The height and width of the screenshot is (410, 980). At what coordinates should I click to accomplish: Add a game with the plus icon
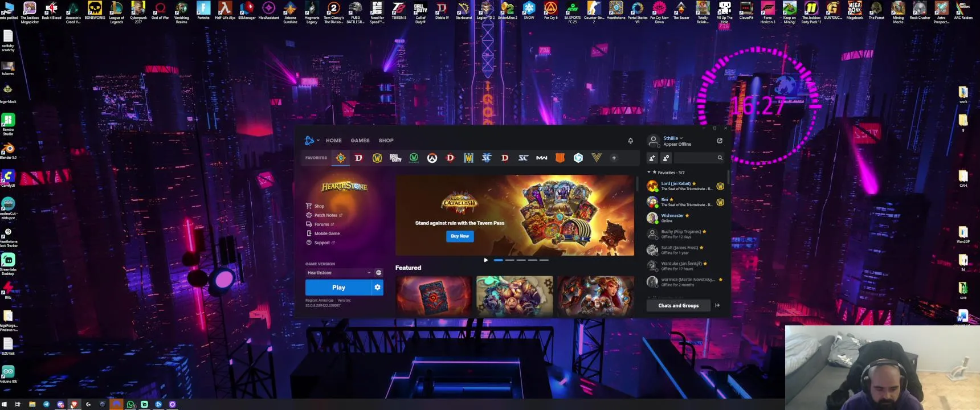pos(614,158)
